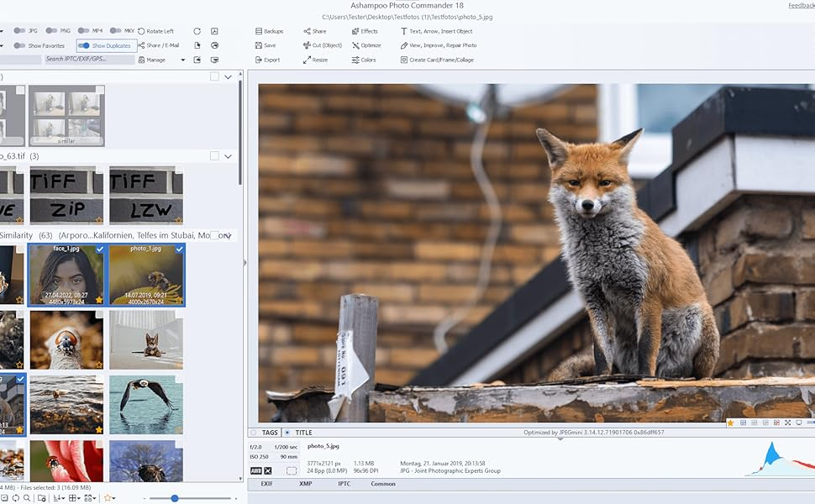Open the Optimize tool
The height and width of the screenshot is (504, 815).
(356, 45)
